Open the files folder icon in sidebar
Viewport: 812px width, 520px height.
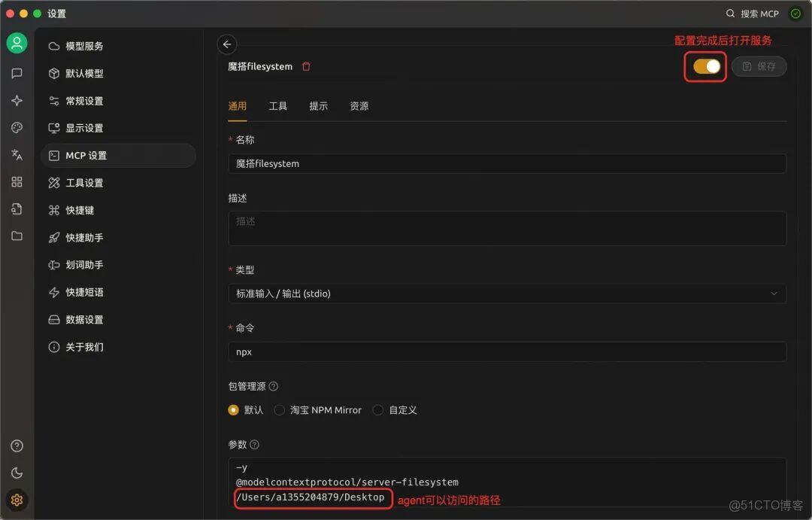click(x=17, y=236)
